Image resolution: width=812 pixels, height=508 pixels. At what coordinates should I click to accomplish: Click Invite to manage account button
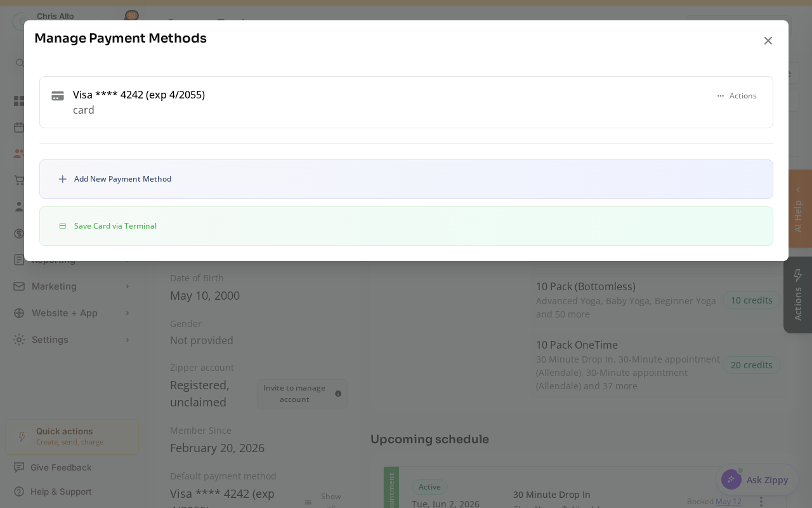tap(302, 394)
